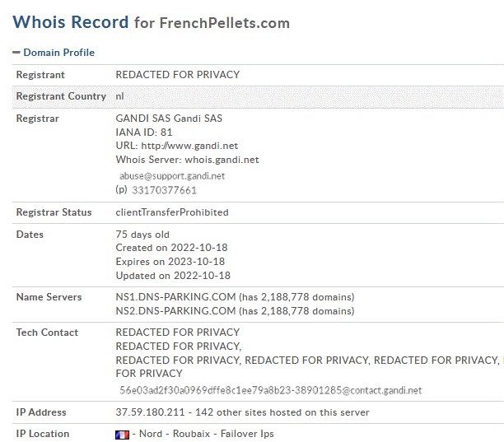The height and width of the screenshot is (442, 504).
Task: Select the Registrant Country row
Action: 258,96
